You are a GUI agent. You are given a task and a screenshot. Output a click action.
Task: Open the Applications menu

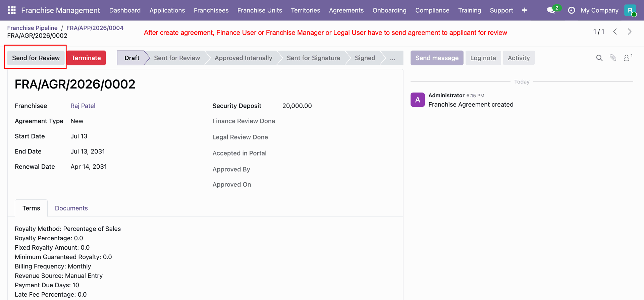(167, 10)
